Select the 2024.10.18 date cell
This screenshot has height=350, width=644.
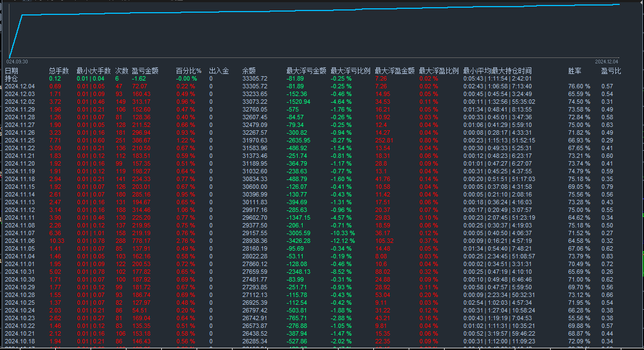pos(20,341)
